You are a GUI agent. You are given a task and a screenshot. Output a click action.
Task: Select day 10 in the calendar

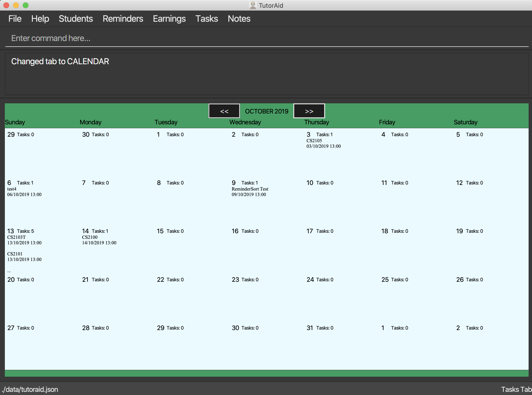310,183
